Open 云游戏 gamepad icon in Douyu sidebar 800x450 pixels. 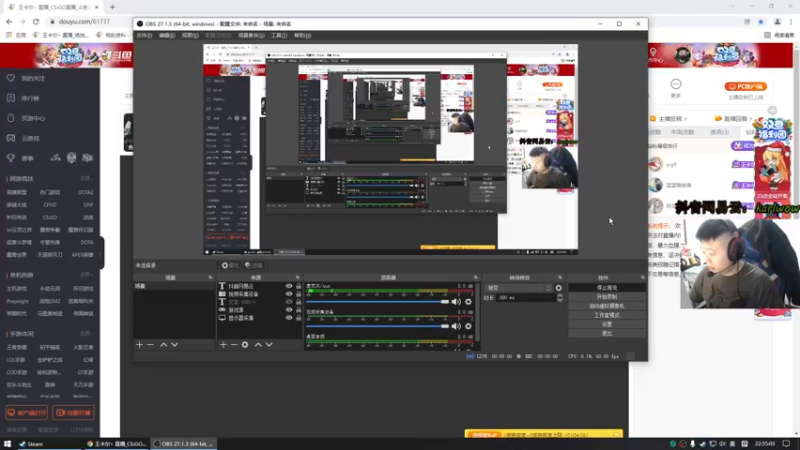pyautogui.click(x=11, y=138)
